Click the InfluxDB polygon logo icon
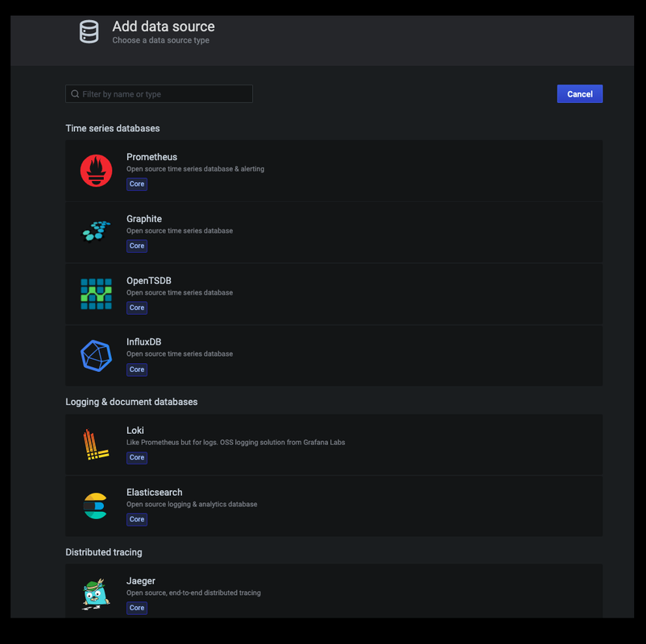This screenshot has width=646, height=644. (96, 356)
